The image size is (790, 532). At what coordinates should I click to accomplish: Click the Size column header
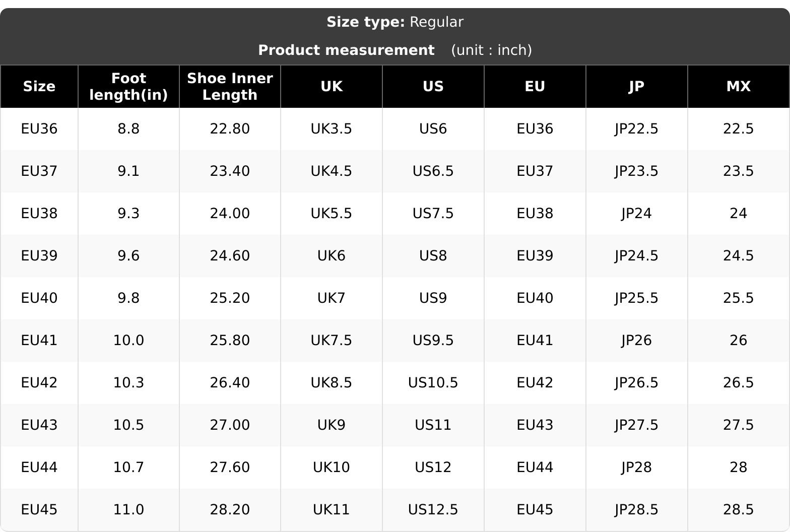coord(39,87)
